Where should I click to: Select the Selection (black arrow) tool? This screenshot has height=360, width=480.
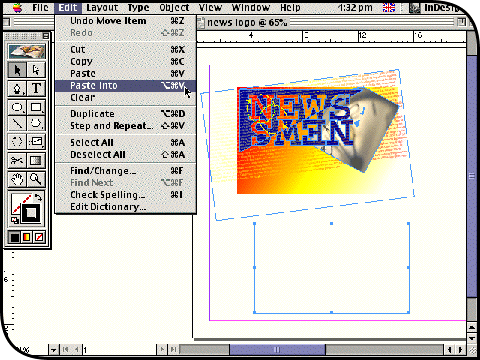(17, 70)
